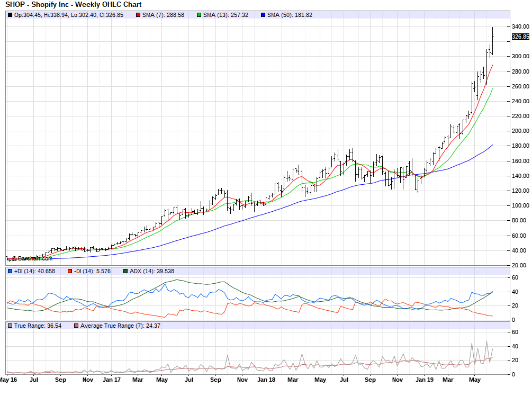Viewport: 532px width, 396px height.
Task: Click the -DI (14): 5.576 label
Action: 92,271
